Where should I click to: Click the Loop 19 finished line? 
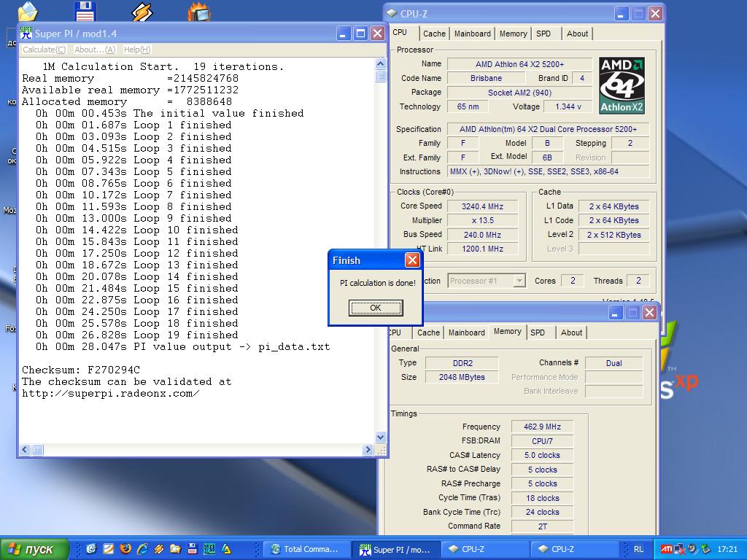pos(136,335)
